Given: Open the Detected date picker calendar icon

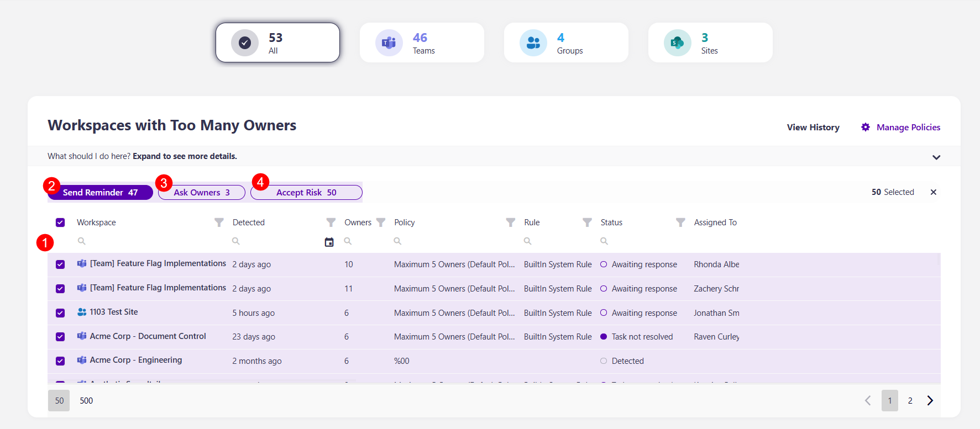Looking at the screenshot, I should tap(329, 242).
